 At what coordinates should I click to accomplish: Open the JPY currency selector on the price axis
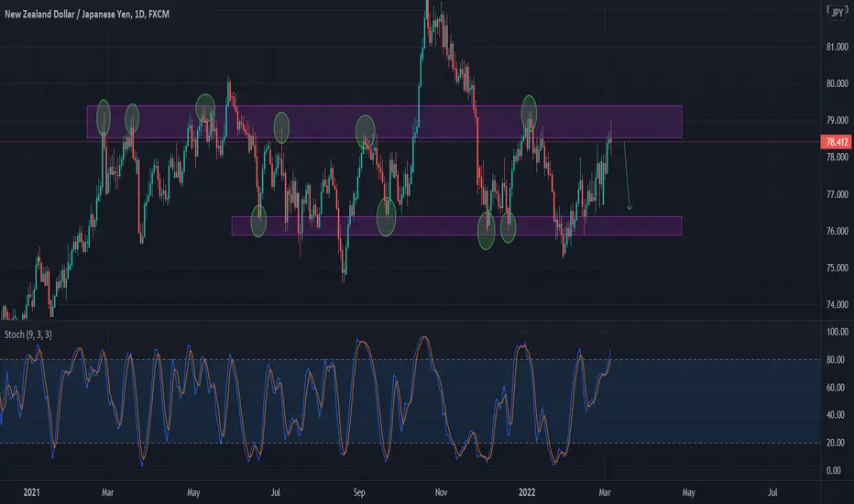tap(838, 13)
